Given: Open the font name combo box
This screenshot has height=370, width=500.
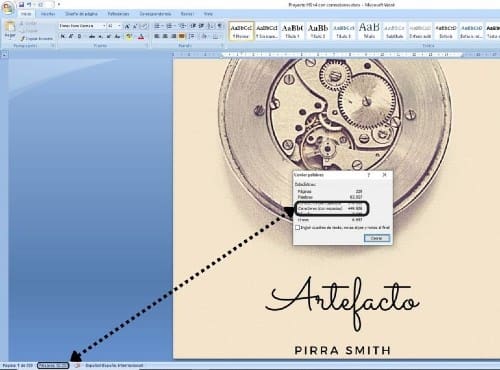Looking at the screenshot, I should (x=82, y=26).
